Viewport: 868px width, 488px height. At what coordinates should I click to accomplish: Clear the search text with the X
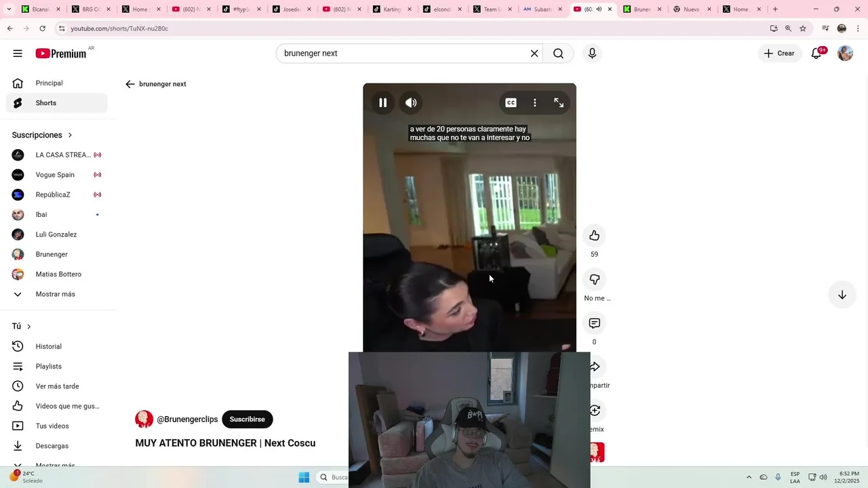[x=534, y=54]
